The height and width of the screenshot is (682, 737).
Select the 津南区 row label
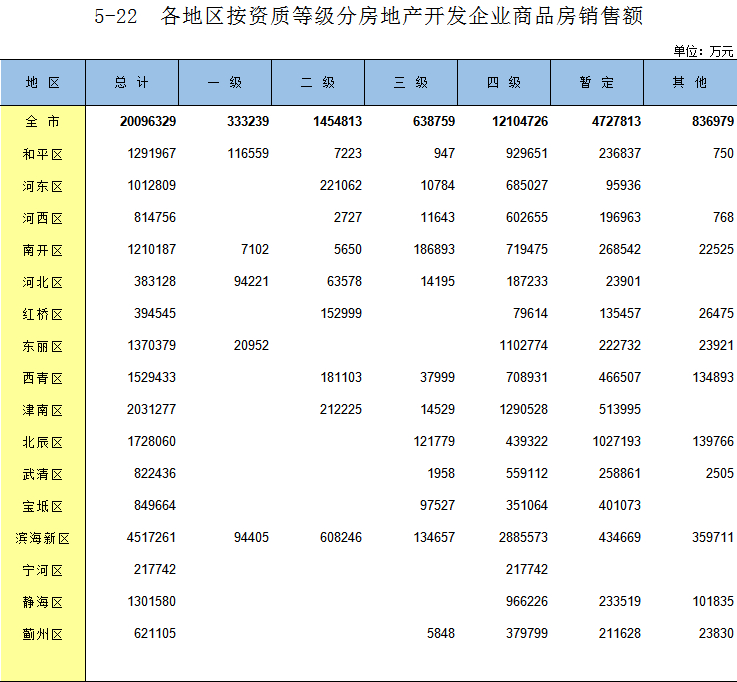coord(43,410)
